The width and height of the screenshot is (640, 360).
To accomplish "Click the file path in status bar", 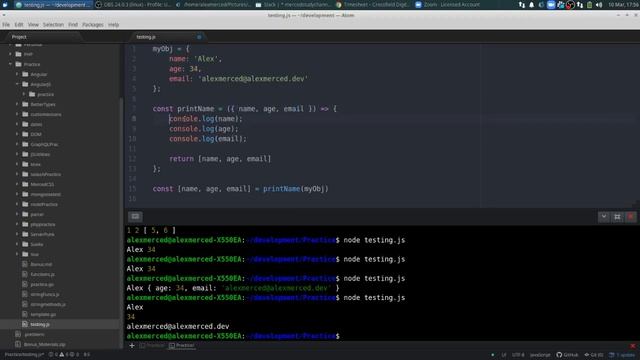I will (24, 355).
